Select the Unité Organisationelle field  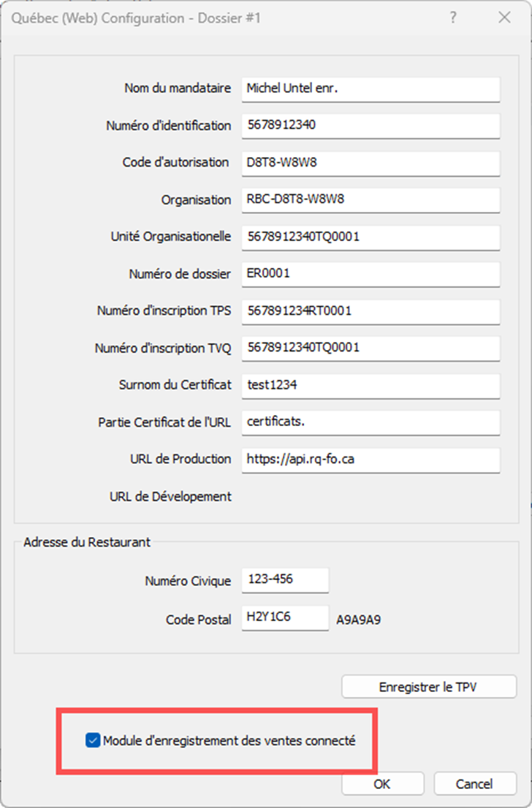coord(370,237)
